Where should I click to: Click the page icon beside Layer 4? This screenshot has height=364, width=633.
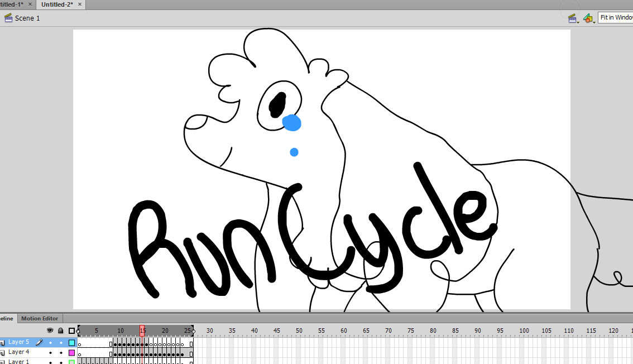[3, 352]
